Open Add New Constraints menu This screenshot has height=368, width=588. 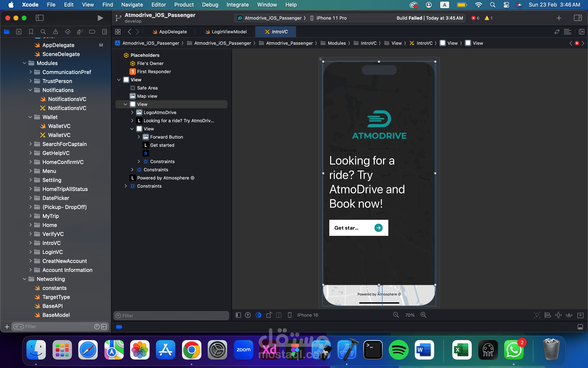558,315
